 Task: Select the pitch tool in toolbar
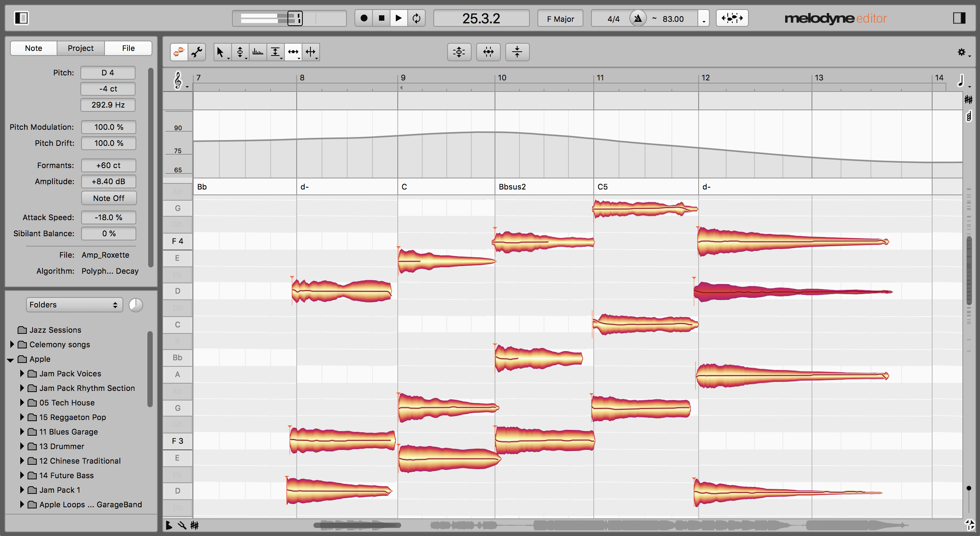click(240, 51)
